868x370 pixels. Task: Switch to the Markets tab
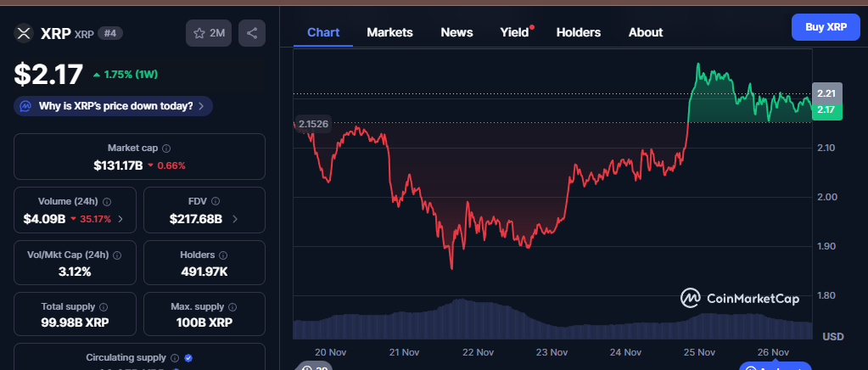(x=389, y=32)
